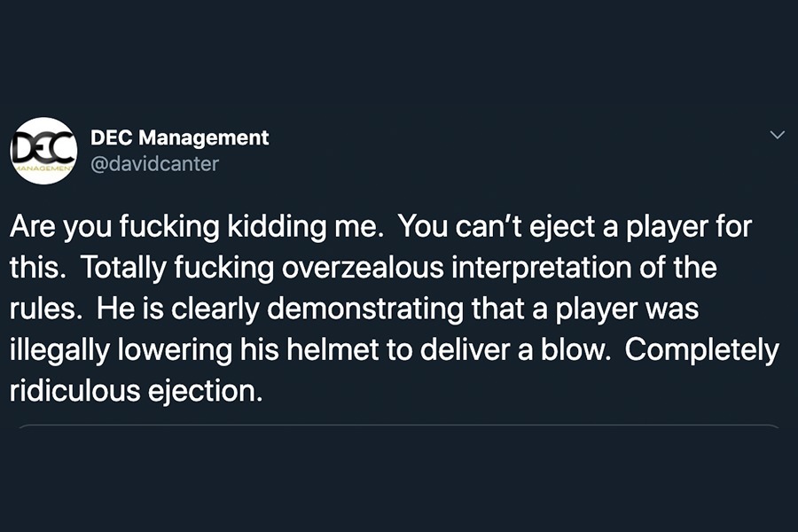
Task: Visit the @davidcanter handle link
Action: [x=154, y=164]
